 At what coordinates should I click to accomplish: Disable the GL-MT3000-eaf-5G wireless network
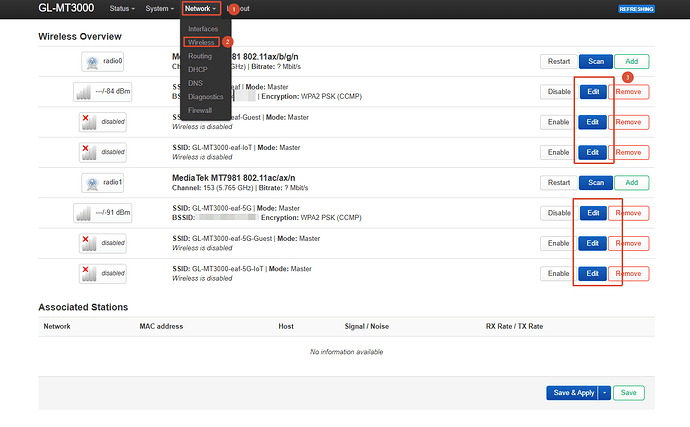(x=559, y=213)
